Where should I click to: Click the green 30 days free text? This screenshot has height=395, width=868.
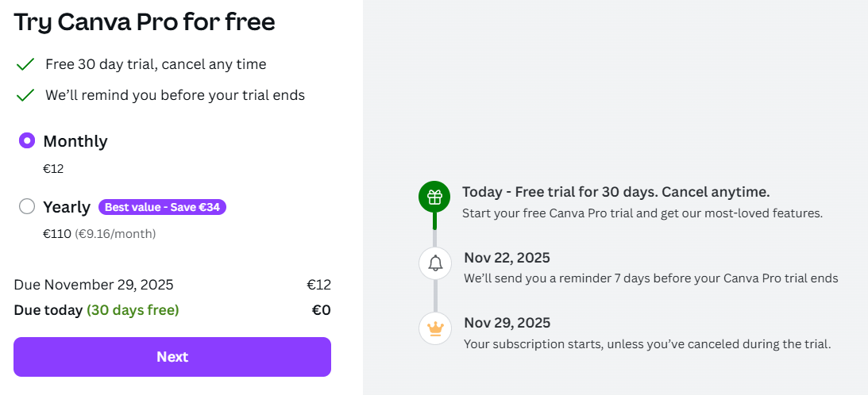[133, 310]
